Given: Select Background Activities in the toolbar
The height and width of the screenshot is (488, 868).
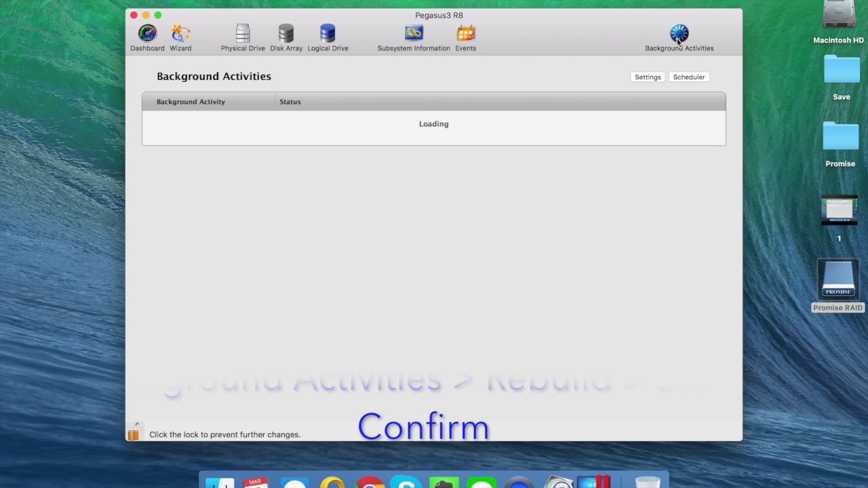Looking at the screenshot, I should tap(679, 38).
